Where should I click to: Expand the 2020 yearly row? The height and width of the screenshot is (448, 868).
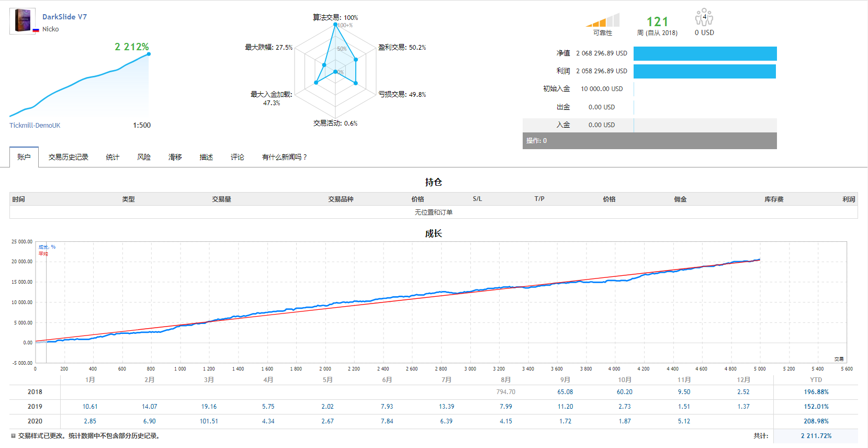tap(35, 421)
